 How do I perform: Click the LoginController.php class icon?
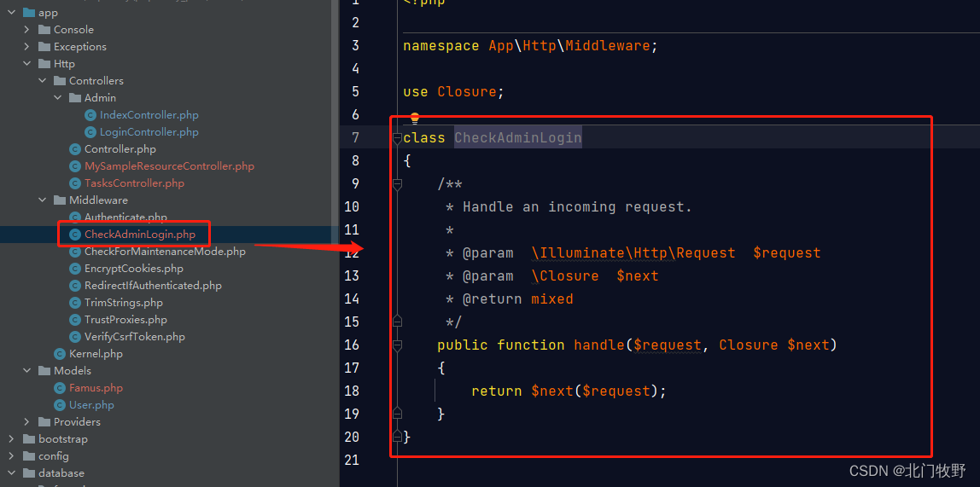click(90, 131)
